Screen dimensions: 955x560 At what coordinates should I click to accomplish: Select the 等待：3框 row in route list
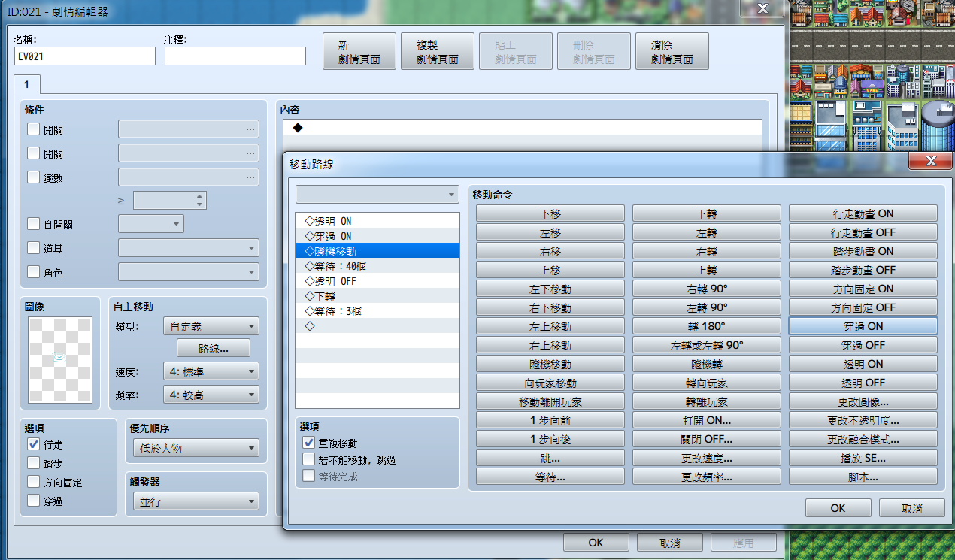point(377,311)
